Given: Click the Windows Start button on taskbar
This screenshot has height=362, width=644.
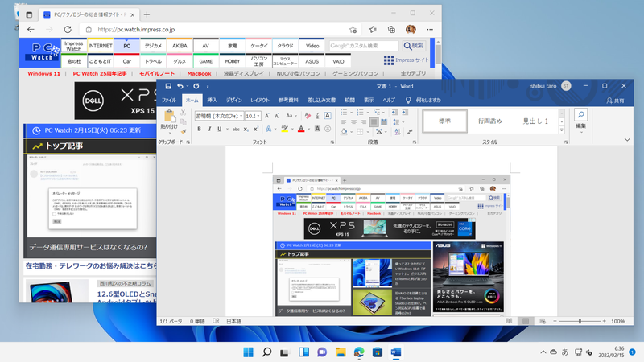Looking at the screenshot, I should tap(249, 352).
